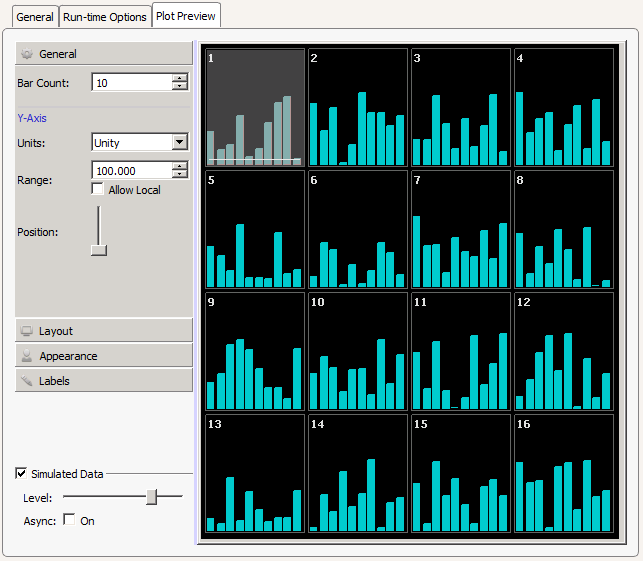Click the Position vertical slider handle
The height and width of the screenshot is (561, 643).
[99, 250]
